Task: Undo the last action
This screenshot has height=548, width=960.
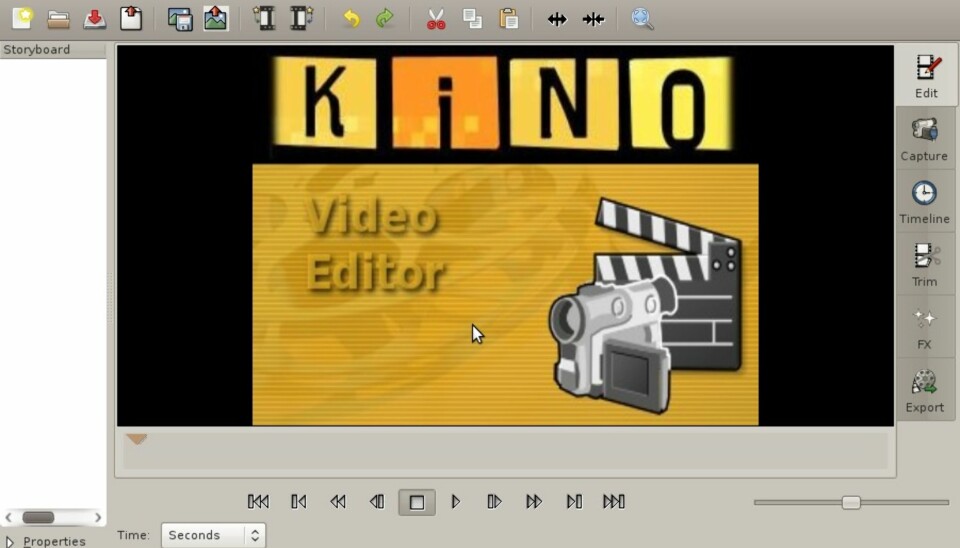Action: point(351,19)
